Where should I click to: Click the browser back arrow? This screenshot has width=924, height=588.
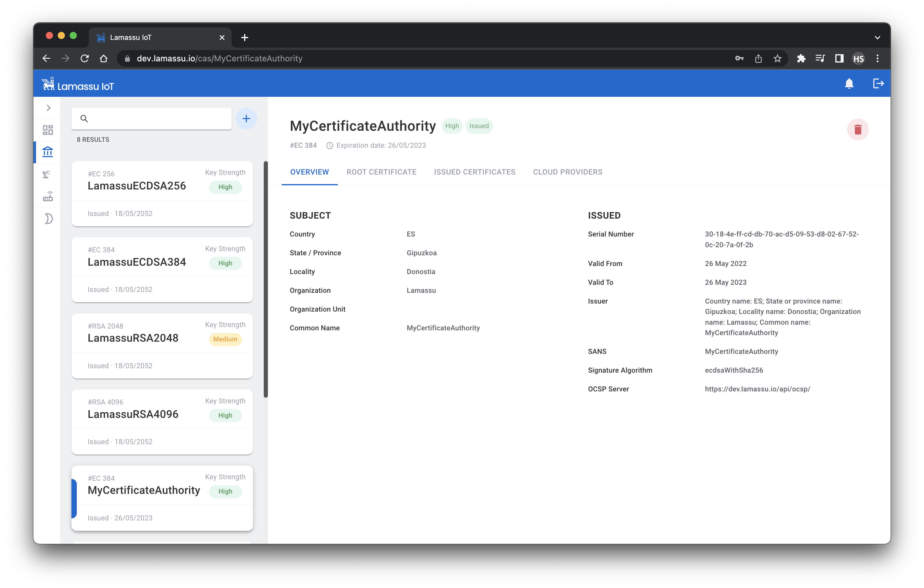click(x=46, y=58)
